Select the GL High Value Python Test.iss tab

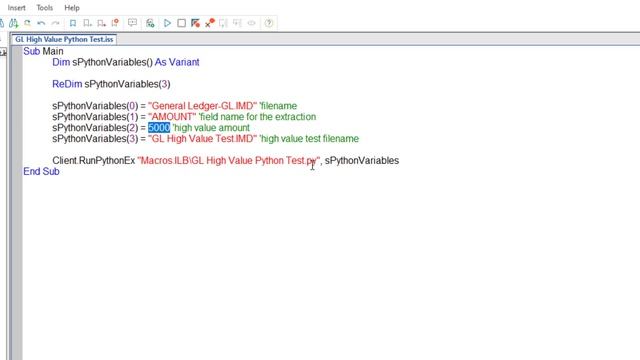pos(64,39)
